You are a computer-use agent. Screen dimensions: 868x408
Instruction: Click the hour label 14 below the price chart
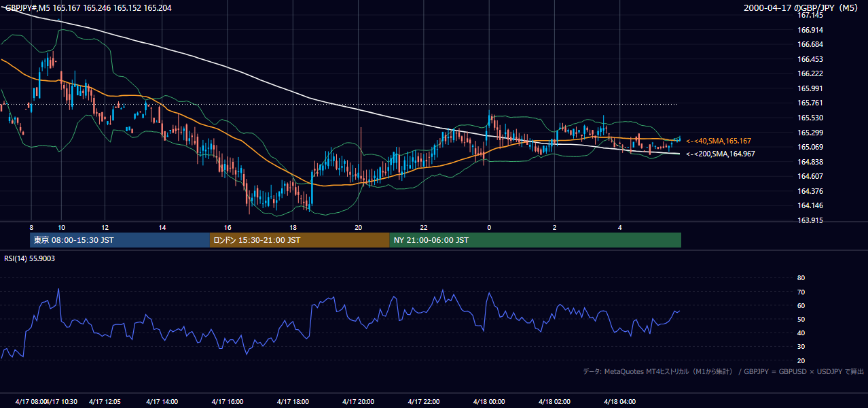(x=162, y=227)
